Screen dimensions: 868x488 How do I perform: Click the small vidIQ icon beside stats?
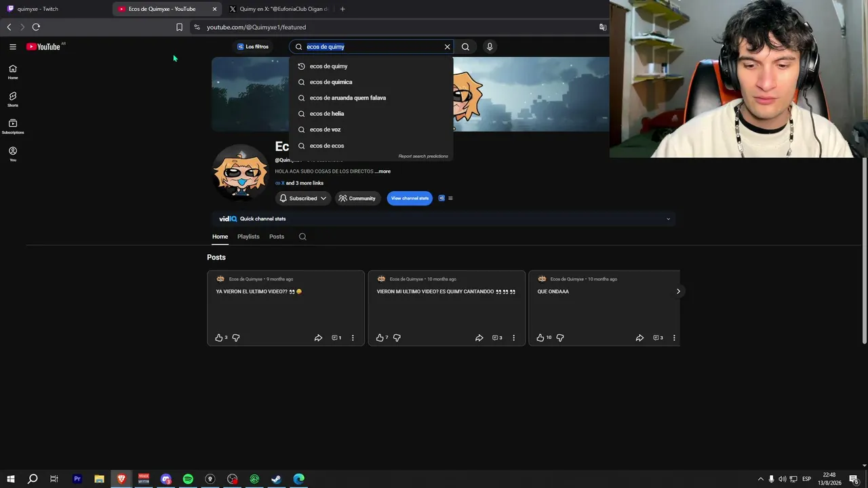coord(441,199)
